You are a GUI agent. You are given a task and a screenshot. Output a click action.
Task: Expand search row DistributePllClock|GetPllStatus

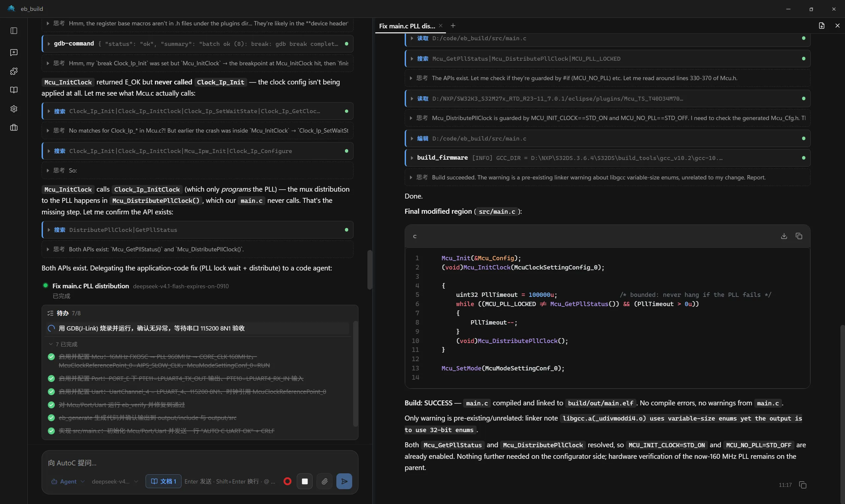pos(197,230)
